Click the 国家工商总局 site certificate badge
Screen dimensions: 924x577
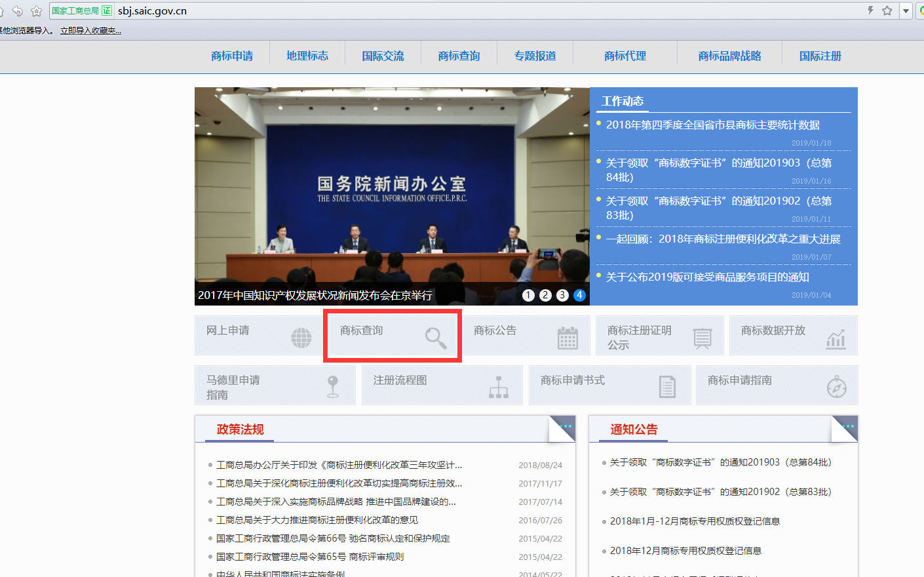point(82,10)
